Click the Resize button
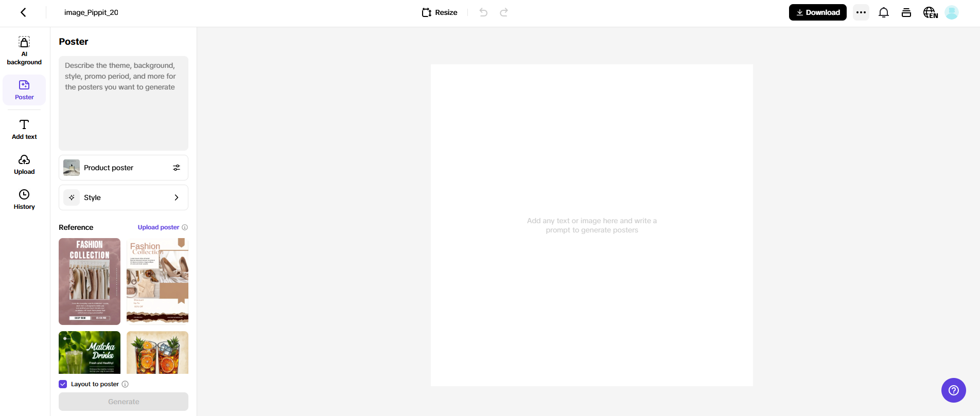980x416 pixels. tap(440, 12)
